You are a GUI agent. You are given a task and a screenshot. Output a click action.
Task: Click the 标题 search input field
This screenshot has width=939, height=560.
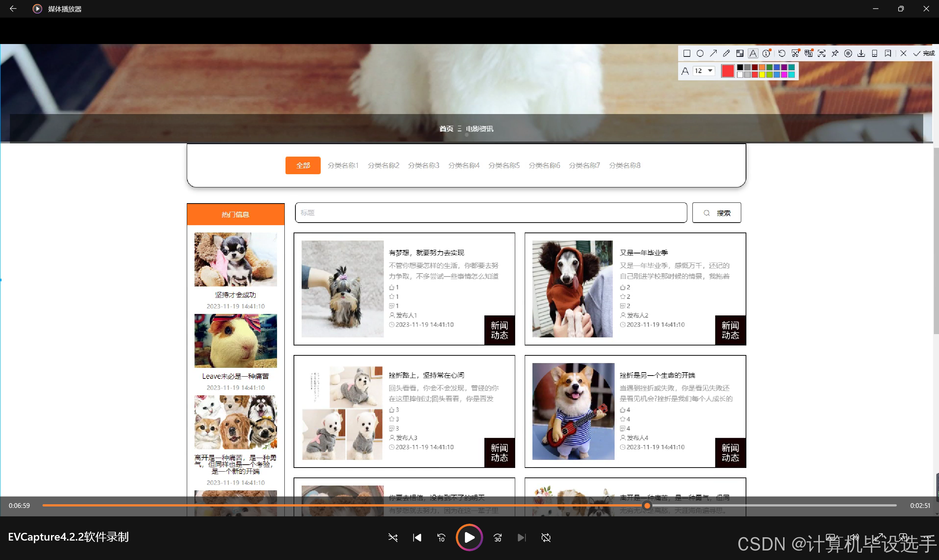point(491,213)
